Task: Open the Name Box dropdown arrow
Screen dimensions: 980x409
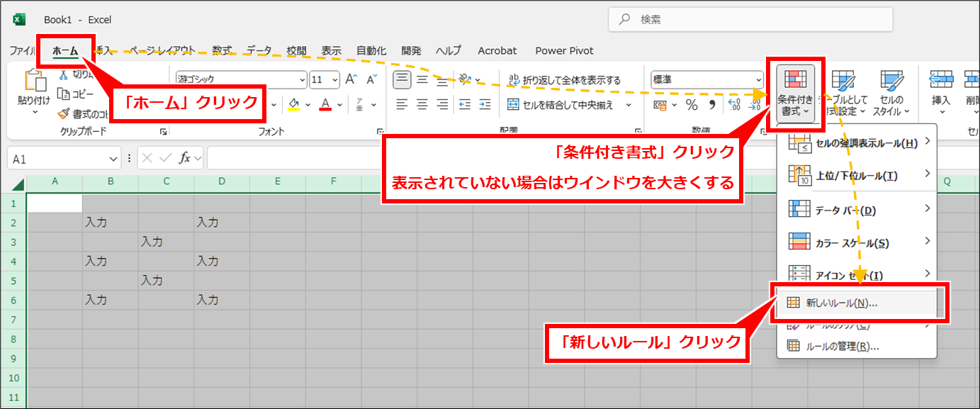Action: pos(114,159)
